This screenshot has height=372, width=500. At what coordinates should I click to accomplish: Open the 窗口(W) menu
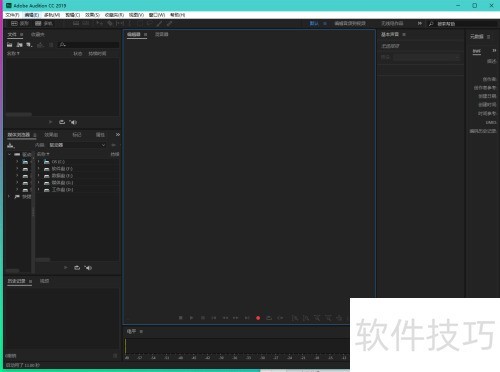click(x=157, y=15)
